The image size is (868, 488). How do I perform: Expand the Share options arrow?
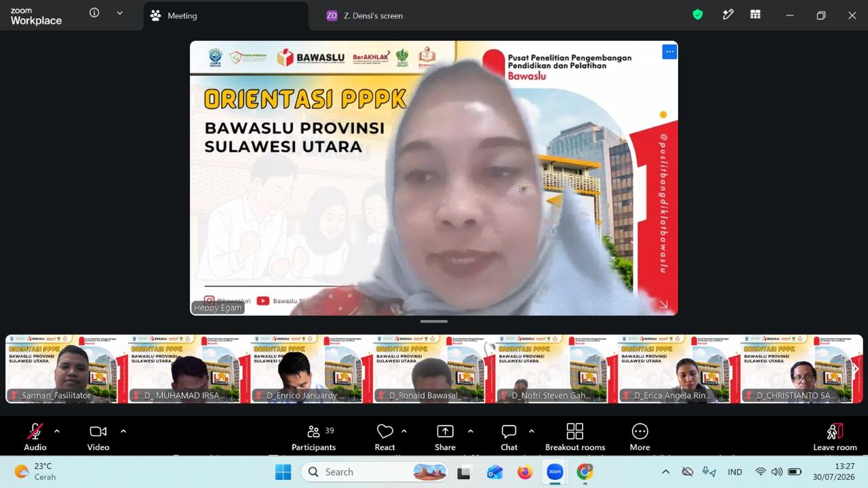point(471,431)
